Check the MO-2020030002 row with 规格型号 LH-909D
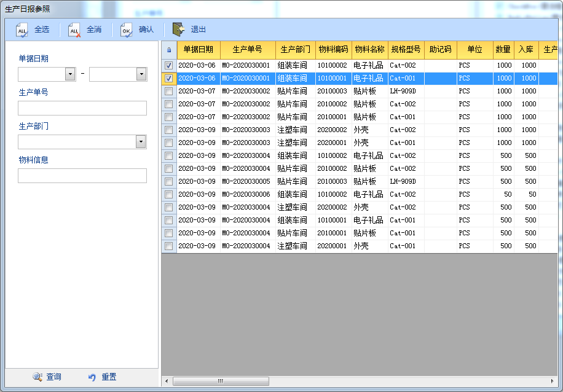This screenshot has width=563, height=392. [x=169, y=91]
